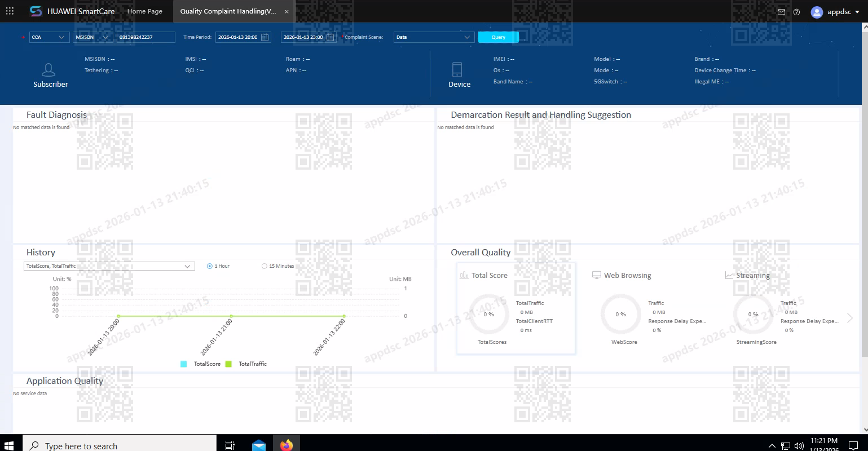
Task: Open Task View in taskbar
Action: 230,445
